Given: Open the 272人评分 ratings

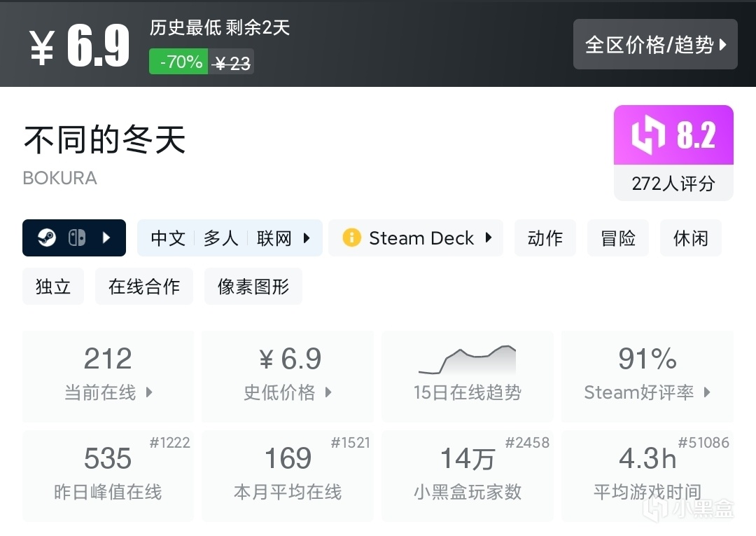Looking at the screenshot, I should 673,184.
